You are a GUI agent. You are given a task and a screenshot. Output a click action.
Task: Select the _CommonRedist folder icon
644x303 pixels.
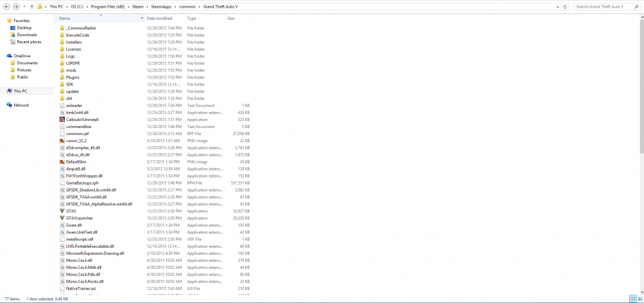(x=62, y=28)
